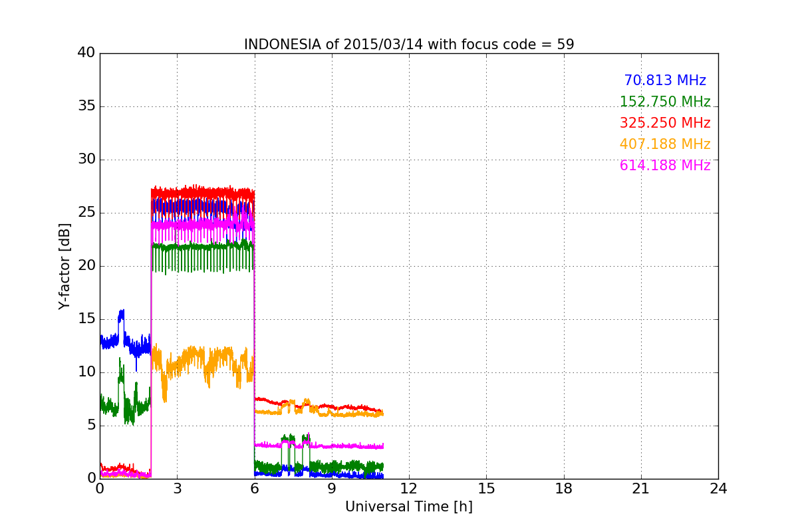Select the 325.250 MHz legend label
The width and height of the screenshot is (798, 532).
665,123
